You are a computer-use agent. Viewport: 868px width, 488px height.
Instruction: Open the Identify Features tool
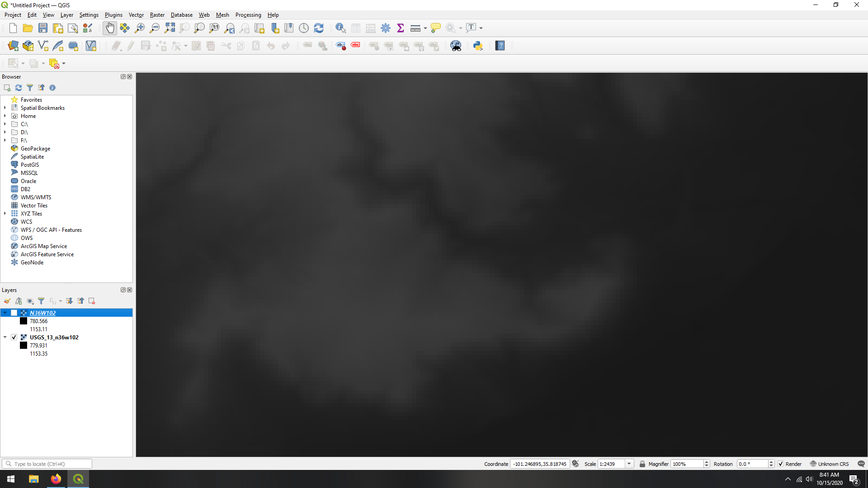click(340, 28)
